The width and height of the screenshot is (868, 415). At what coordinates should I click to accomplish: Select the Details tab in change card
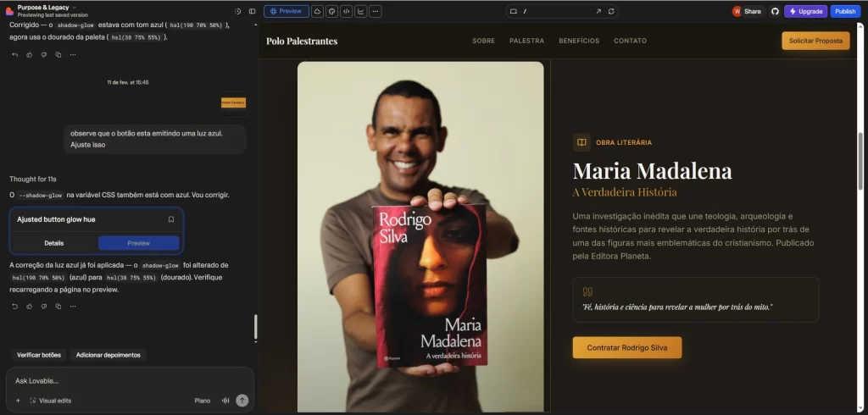[54, 243]
